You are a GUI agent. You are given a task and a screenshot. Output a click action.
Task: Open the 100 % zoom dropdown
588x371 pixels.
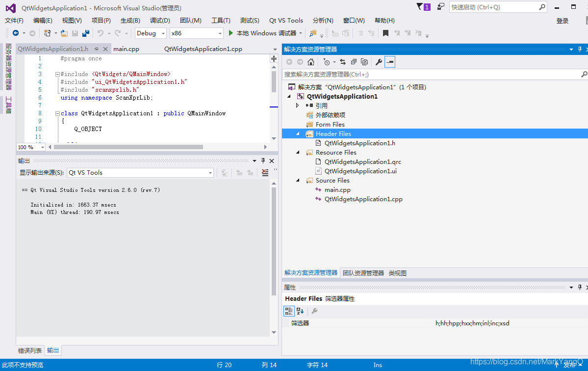click(x=42, y=147)
